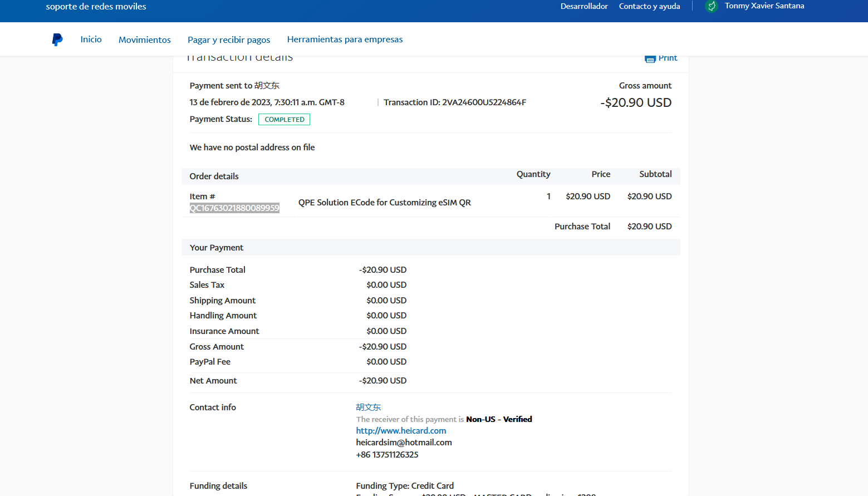The height and width of the screenshot is (496, 868).
Task: Click We have no postal address on file text
Action: pyautogui.click(x=252, y=148)
